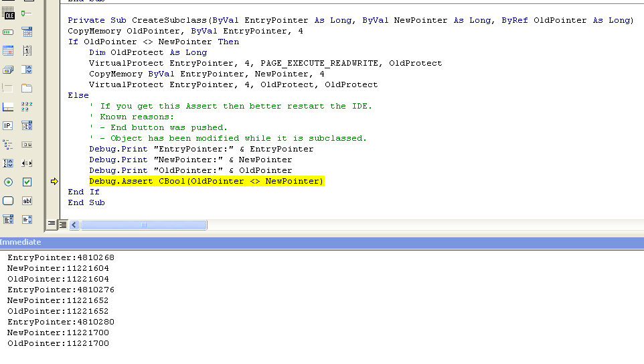Click Immediate output 'EntryPointer:4810268'
Image resolution: width=644 pixels, height=364 pixels.
pos(61,257)
